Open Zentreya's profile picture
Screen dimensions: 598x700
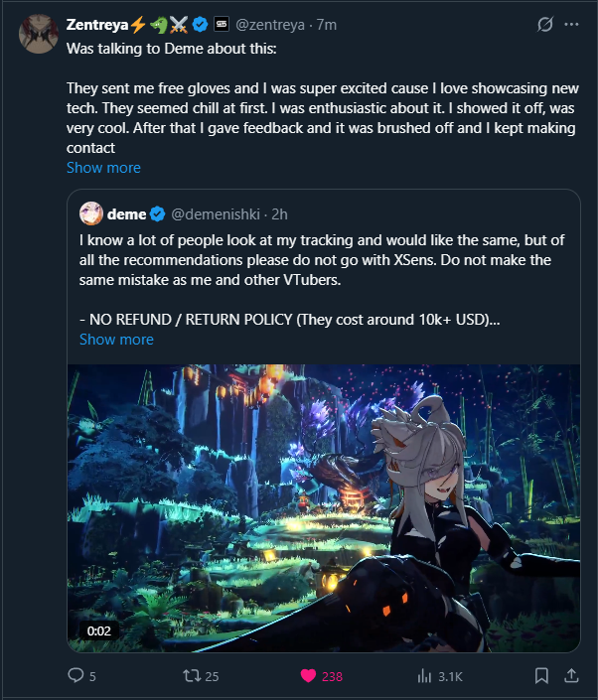pos(37,33)
